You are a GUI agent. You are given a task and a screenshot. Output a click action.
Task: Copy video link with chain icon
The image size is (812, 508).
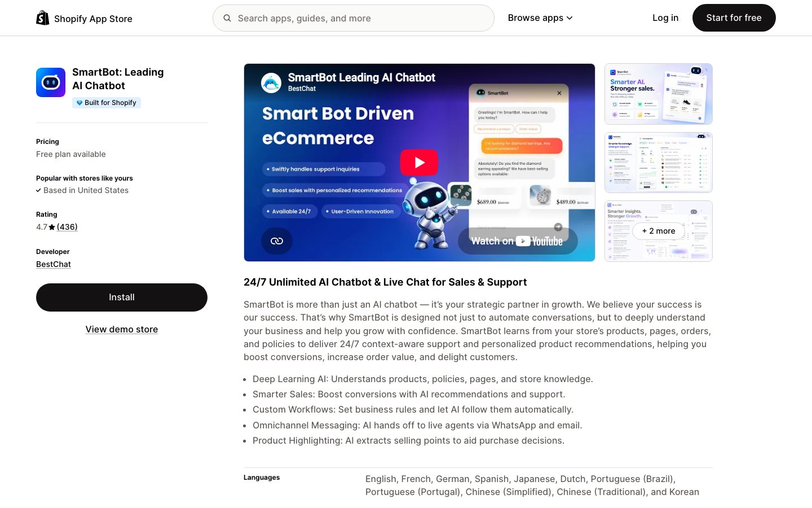pyautogui.click(x=277, y=241)
